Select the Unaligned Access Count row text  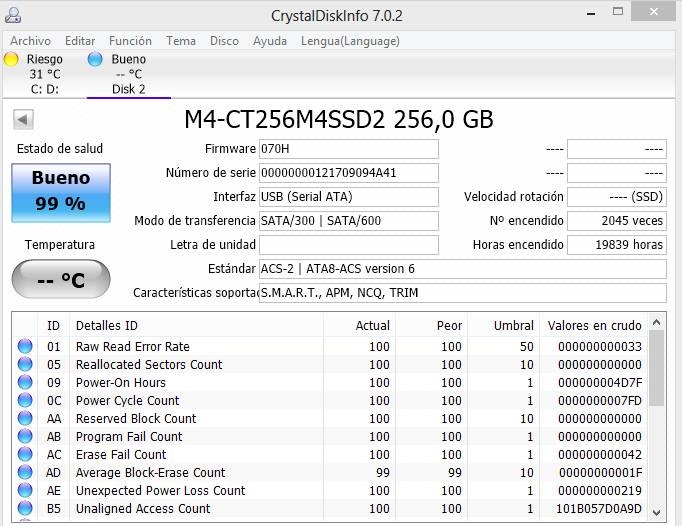click(143, 508)
